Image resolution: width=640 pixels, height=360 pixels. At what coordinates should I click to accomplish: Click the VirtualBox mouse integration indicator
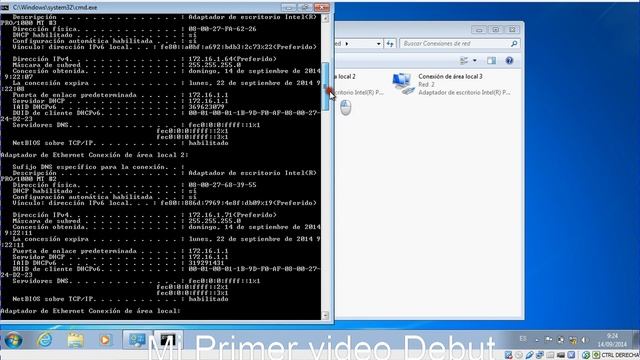(x=586, y=355)
